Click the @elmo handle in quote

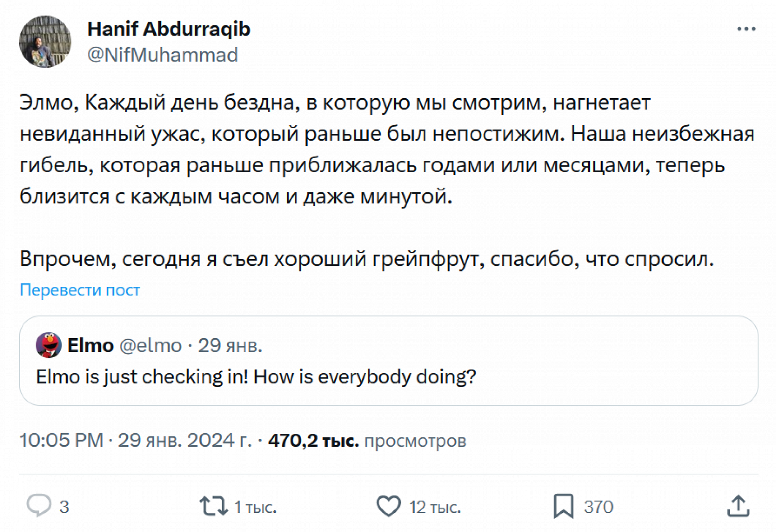point(151,345)
